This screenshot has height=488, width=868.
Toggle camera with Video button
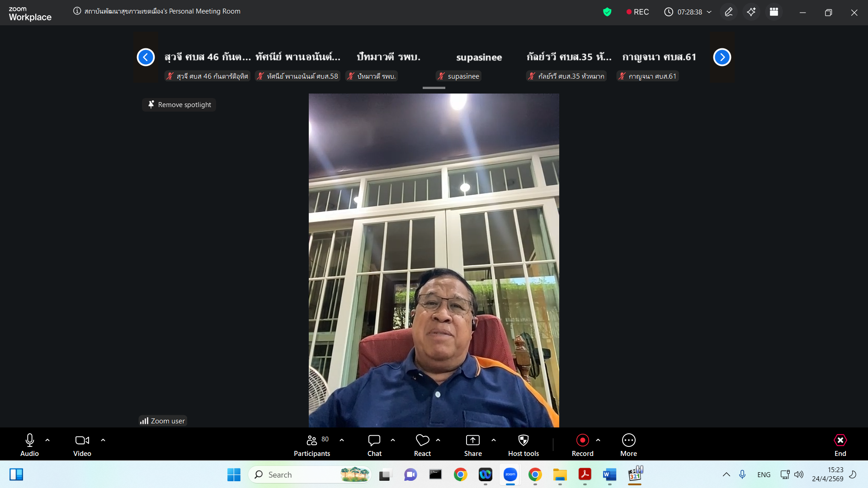pyautogui.click(x=82, y=445)
